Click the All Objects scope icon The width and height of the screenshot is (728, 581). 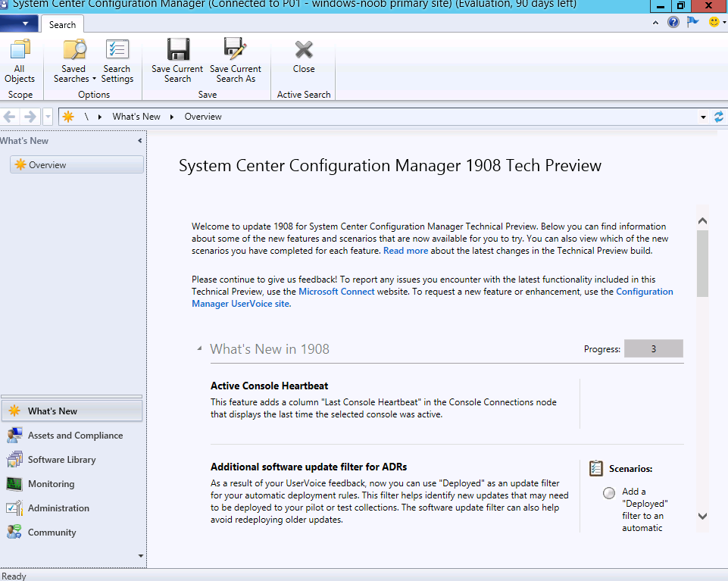20,49
